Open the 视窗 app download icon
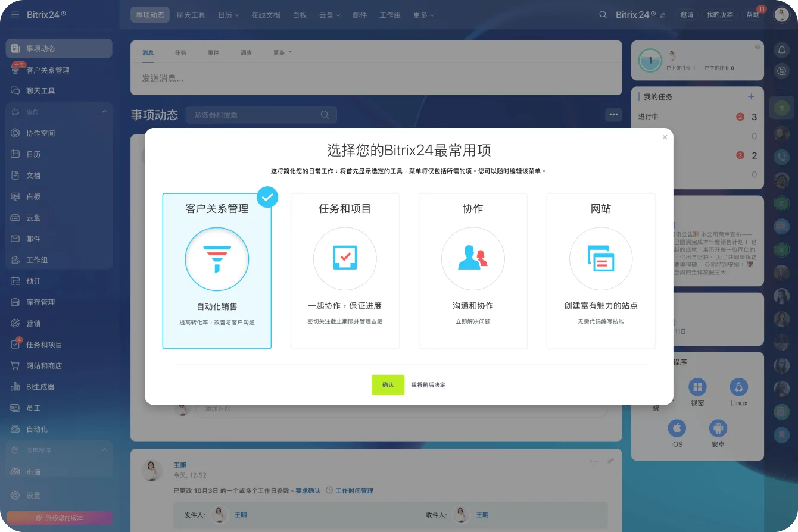 pos(697,387)
